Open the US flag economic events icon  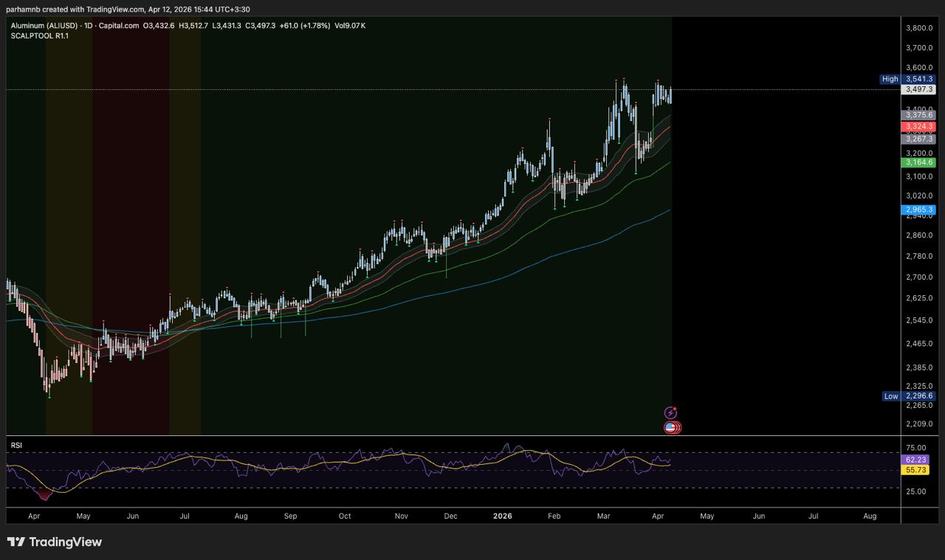671,427
